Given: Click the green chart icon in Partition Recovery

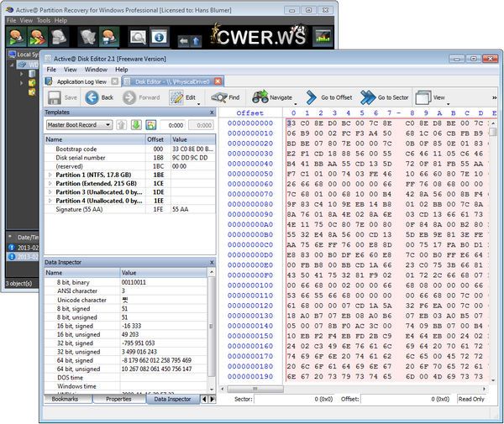Looking at the screenshot, I should 323,37.
